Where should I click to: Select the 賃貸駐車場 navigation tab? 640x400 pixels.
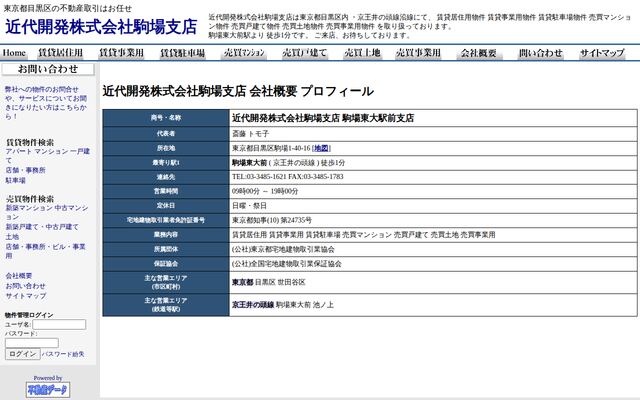(x=182, y=53)
